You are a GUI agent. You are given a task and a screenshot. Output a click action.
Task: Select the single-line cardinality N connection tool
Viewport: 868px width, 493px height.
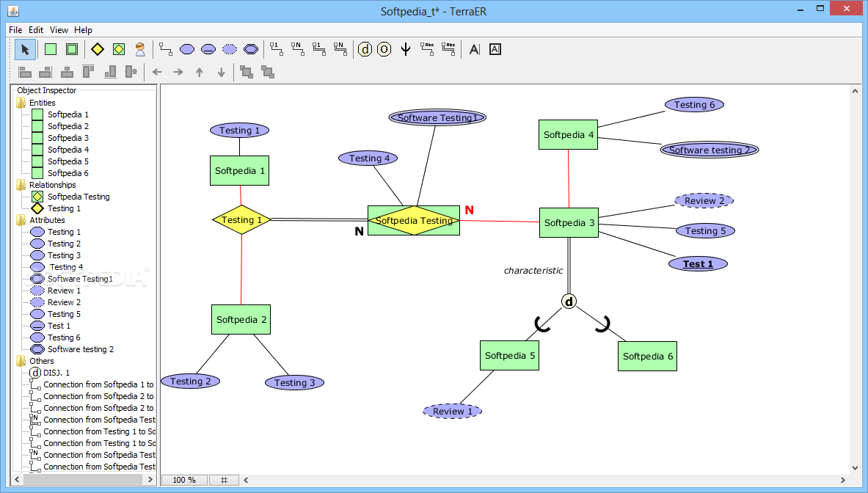coord(298,49)
